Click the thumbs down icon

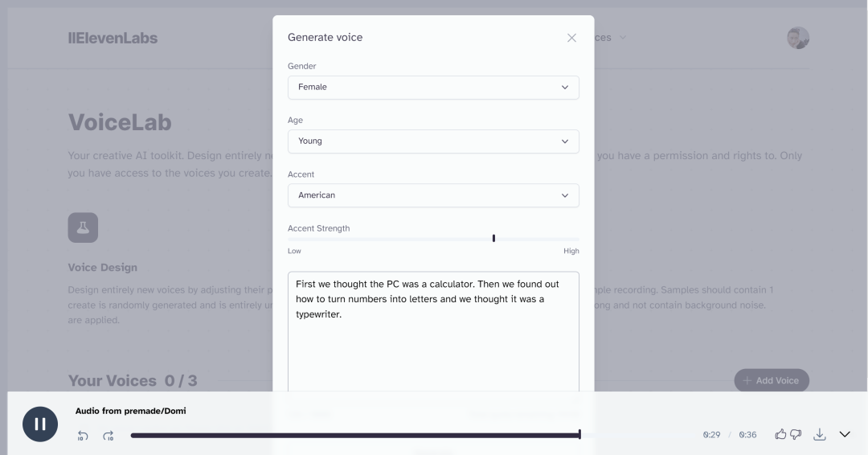(796, 434)
